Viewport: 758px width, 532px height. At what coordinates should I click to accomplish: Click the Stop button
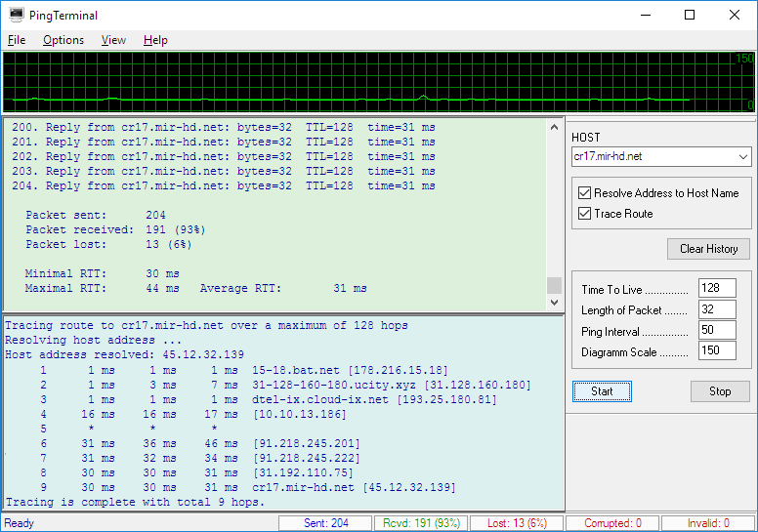coord(720,391)
